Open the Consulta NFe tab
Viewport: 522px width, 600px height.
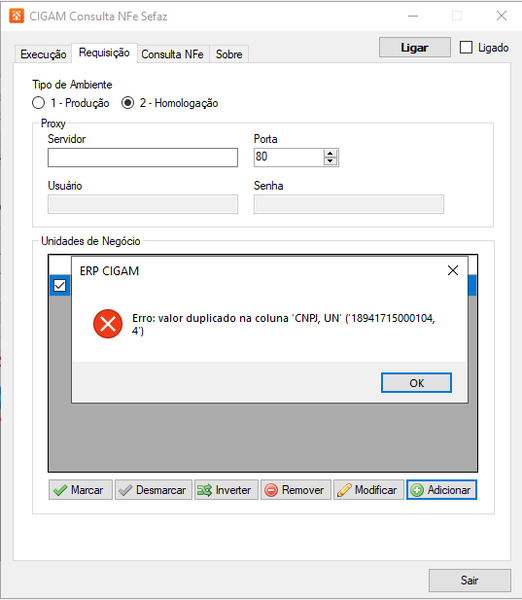(173, 54)
